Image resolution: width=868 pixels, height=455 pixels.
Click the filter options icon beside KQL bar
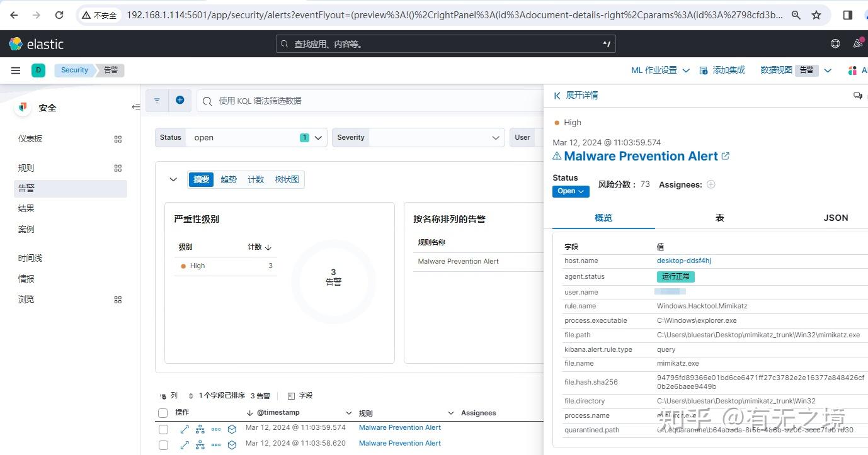(x=156, y=100)
